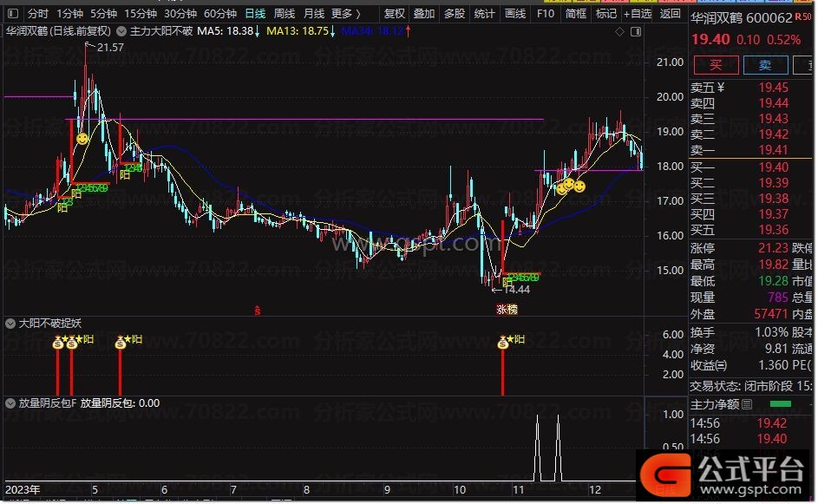This screenshot has height=504, width=818.
Task: Click the 主力大阳不破 indicator name
Action: (x=160, y=31)
